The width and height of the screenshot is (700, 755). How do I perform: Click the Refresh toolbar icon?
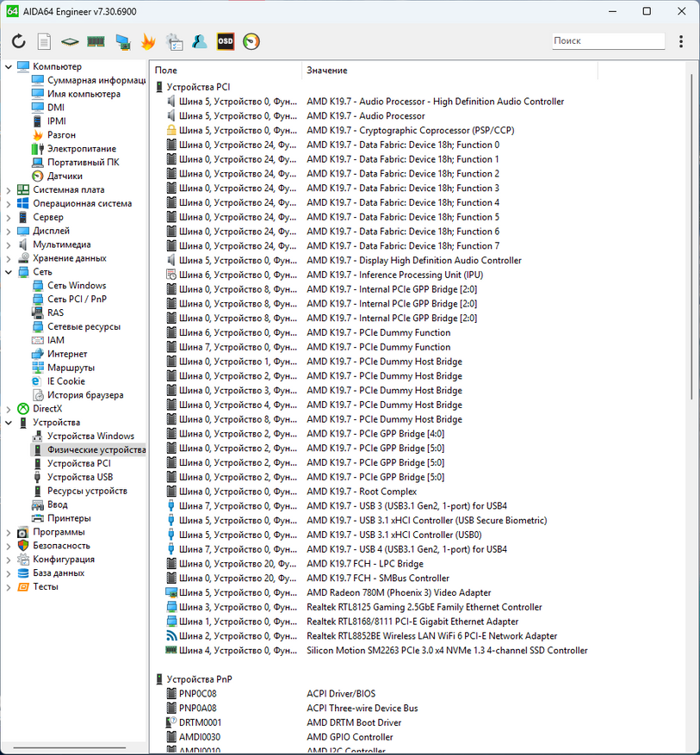19,41
